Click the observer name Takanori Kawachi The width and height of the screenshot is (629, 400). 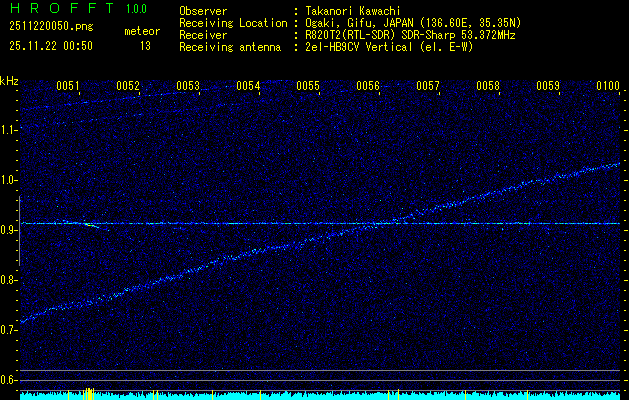pyautogui.click(x=357, y=10)
